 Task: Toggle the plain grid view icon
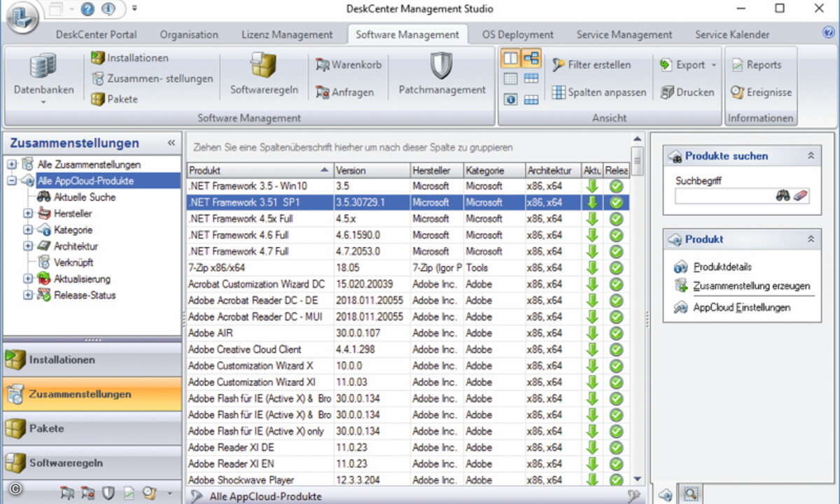pyautogui.click(x=510, y=78)
